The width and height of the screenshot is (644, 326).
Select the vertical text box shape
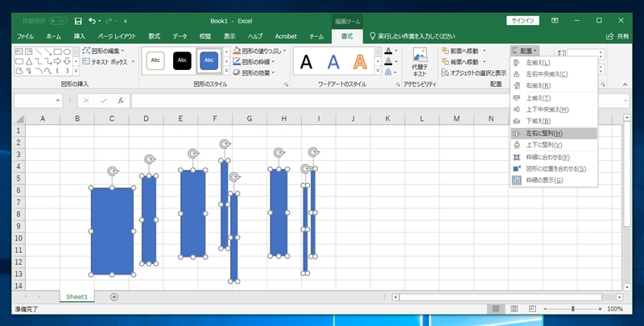point(29,52)
